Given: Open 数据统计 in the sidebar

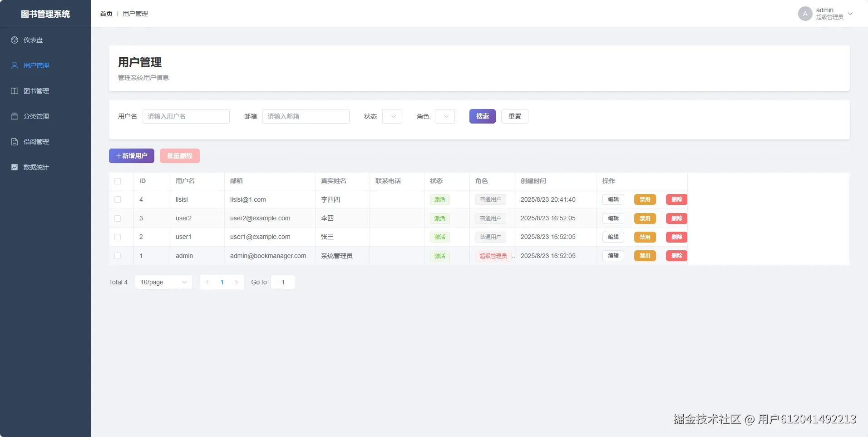Looking at the screenshot, I should point(45,167).
